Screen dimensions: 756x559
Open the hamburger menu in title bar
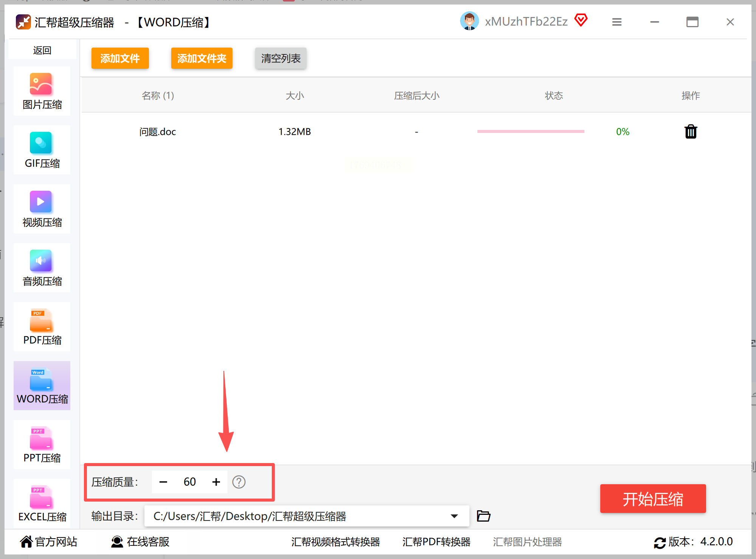point(617,22)
